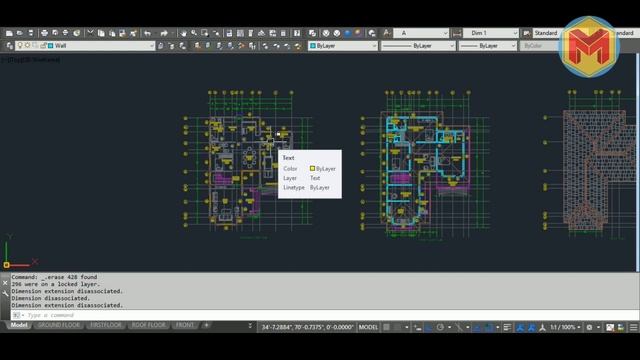Viewport: 640px width, 360px height.
Task: Switch to the GROUND FLOOR layout tab
Action: (59, 325)
